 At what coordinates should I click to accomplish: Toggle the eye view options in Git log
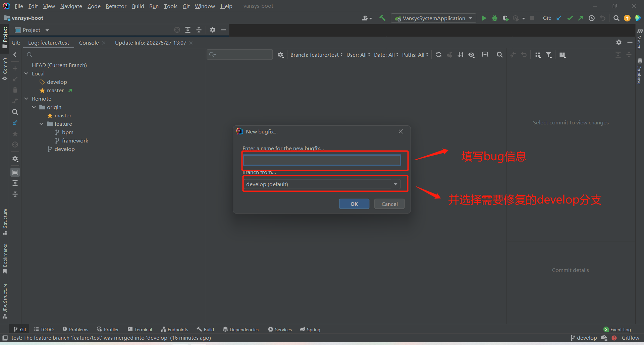[x=472, y=55]
